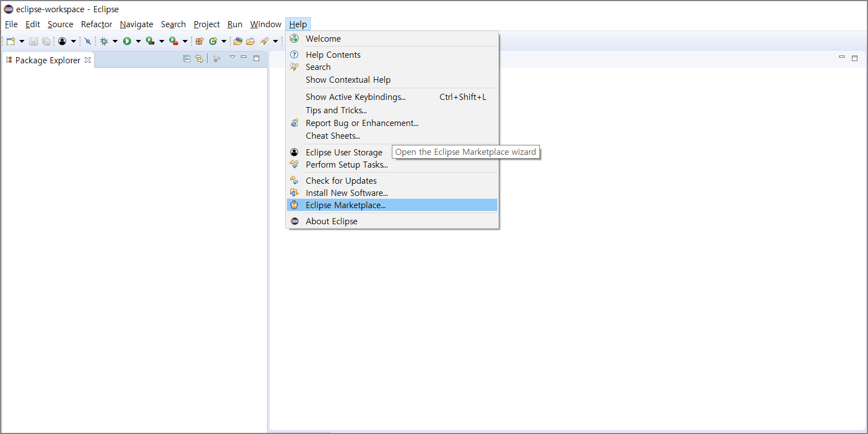868x434 pixels.
Task: Expand the External Tools dropdown arrow
Action: pos(185,41)
